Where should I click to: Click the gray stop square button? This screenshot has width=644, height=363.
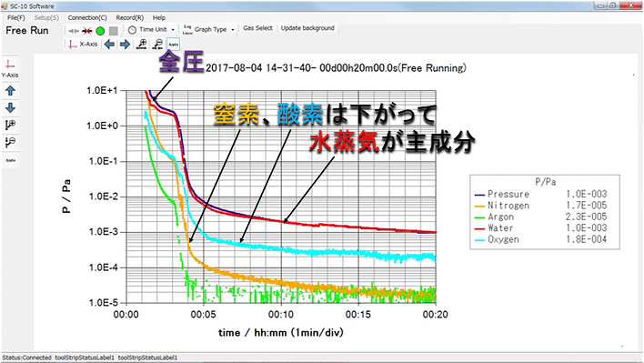(114, 31)
